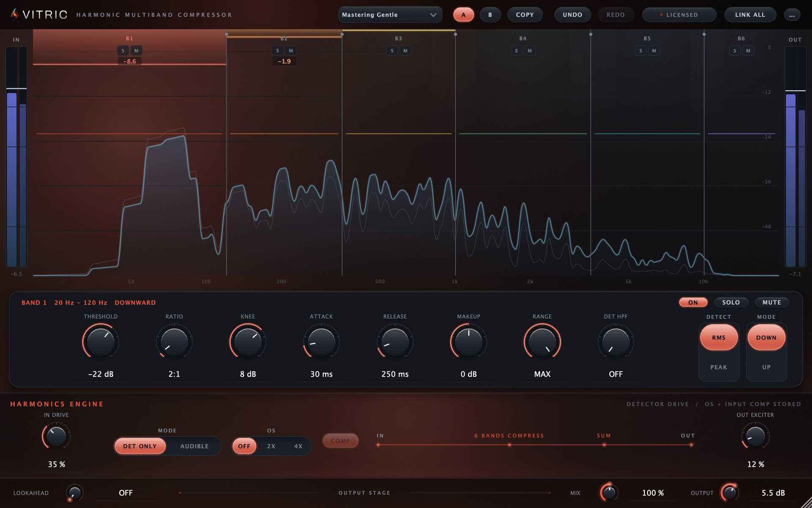This screenshot has height=508, width=812.
Task: Solo band B1 with its S button
Action: tap(123, 51)
